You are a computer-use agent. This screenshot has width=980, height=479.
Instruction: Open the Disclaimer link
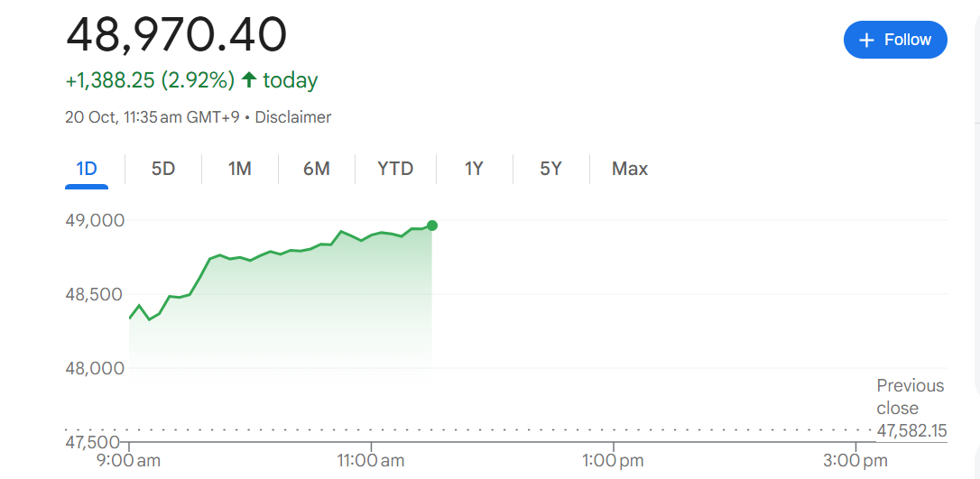click(293, 117)
